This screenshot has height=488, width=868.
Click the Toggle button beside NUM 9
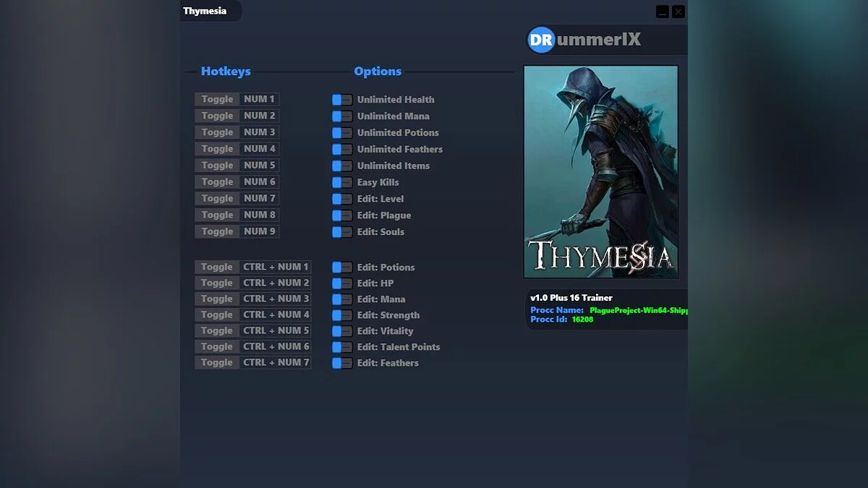point(216,231)
